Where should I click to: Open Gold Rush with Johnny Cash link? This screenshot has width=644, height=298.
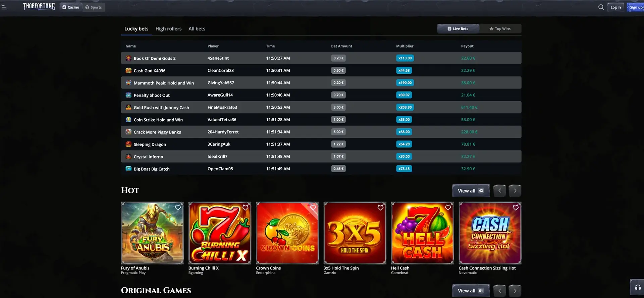click(x=161, y=108)
